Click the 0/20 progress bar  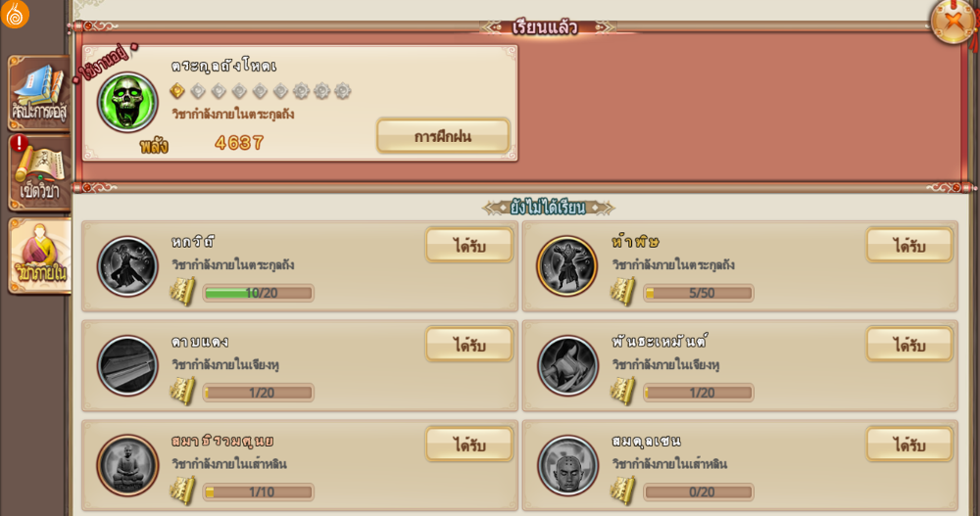pyautogui.click(x=698, y=493)
